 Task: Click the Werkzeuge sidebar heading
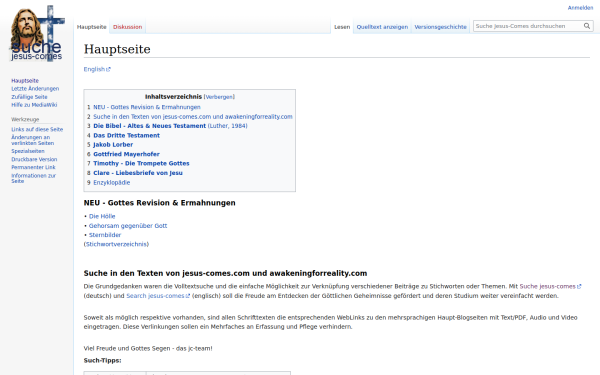coord(25,119)
